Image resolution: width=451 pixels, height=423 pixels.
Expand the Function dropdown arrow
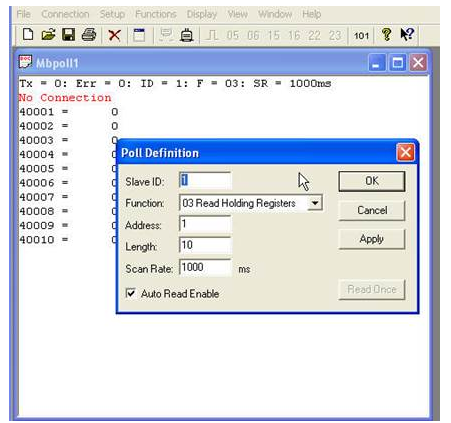coord(315,203)
